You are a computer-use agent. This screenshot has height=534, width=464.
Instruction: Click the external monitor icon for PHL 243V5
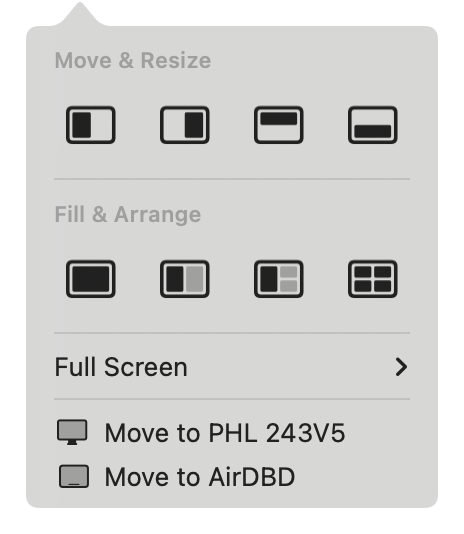click(x=72, y=432)
